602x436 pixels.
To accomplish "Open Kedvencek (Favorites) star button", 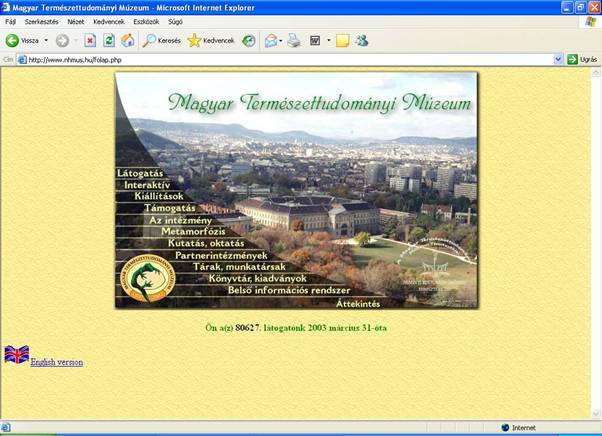I will pos(210,41).
